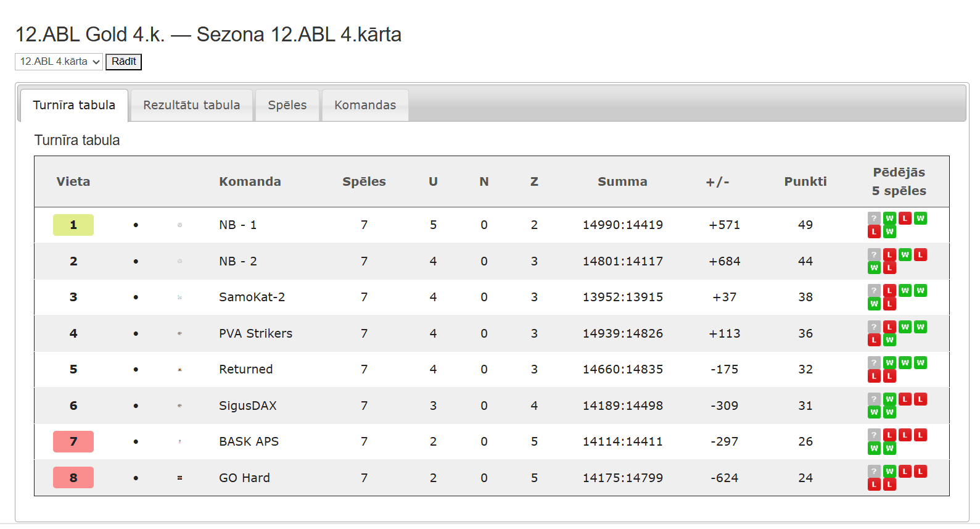This screenshot has width=980, height=529.
Task: Select the team name PVA Strikers
Action: click(255, 333)
